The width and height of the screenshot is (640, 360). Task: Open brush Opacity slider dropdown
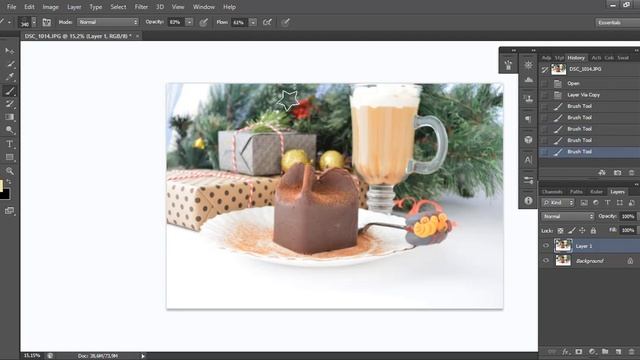pyautogui.click(x=189, y=22)
